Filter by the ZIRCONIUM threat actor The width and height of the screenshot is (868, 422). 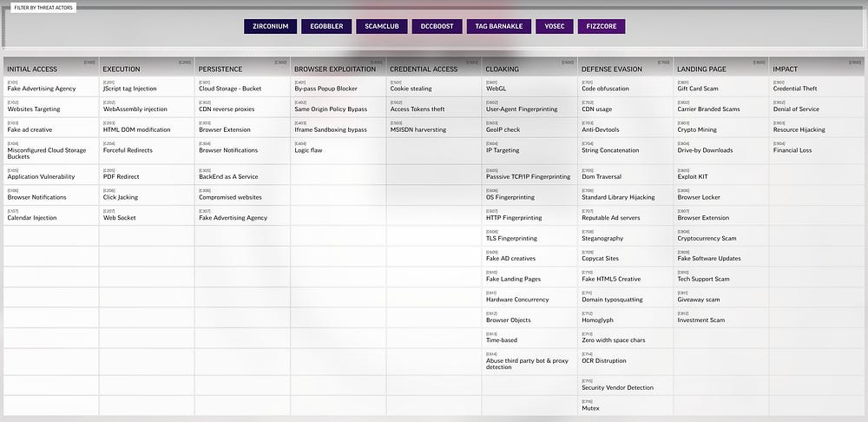click(270, 26)
